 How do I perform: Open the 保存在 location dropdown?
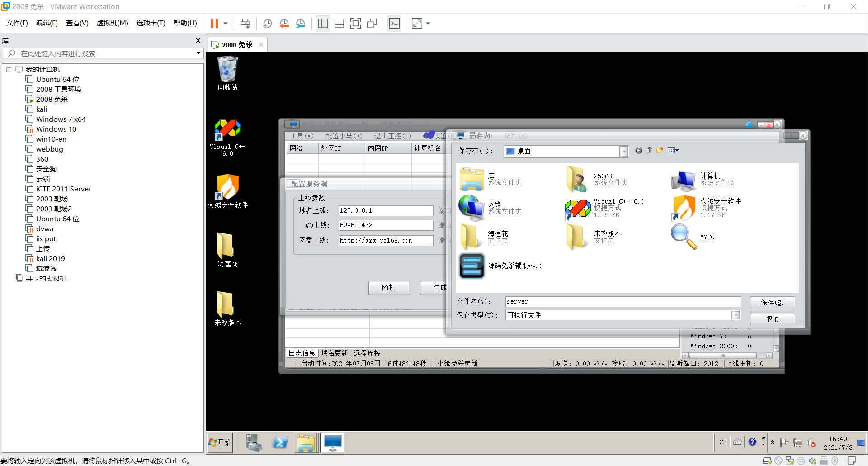coord(624,151)
